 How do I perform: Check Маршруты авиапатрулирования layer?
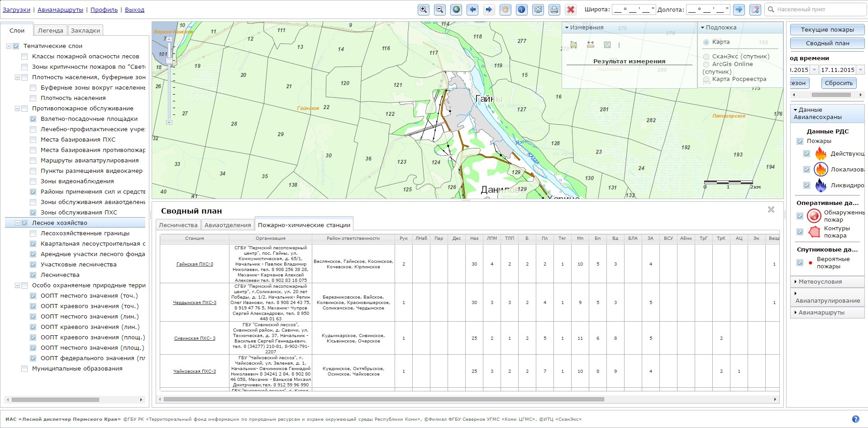click(33, 161)
